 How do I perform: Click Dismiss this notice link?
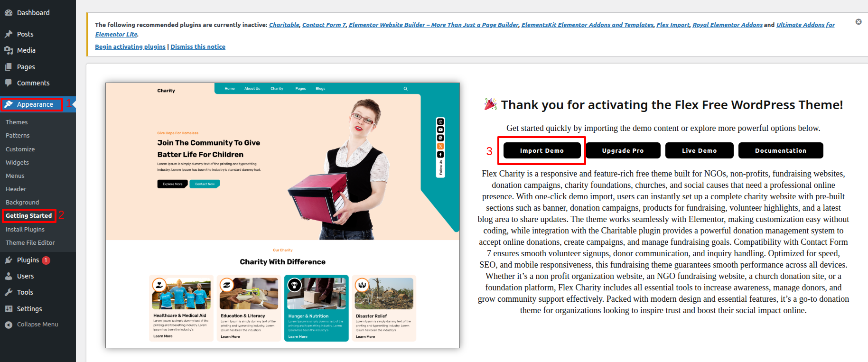coord(198,47)
